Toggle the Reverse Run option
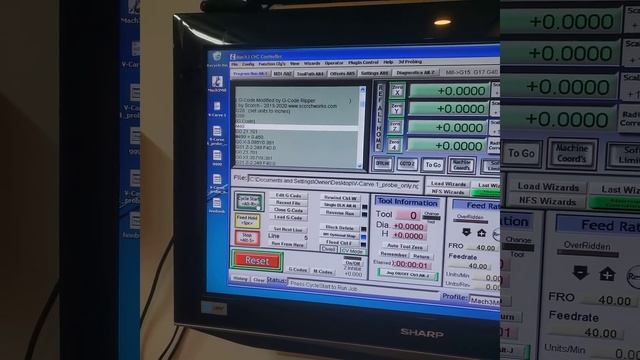 [340, 213]
